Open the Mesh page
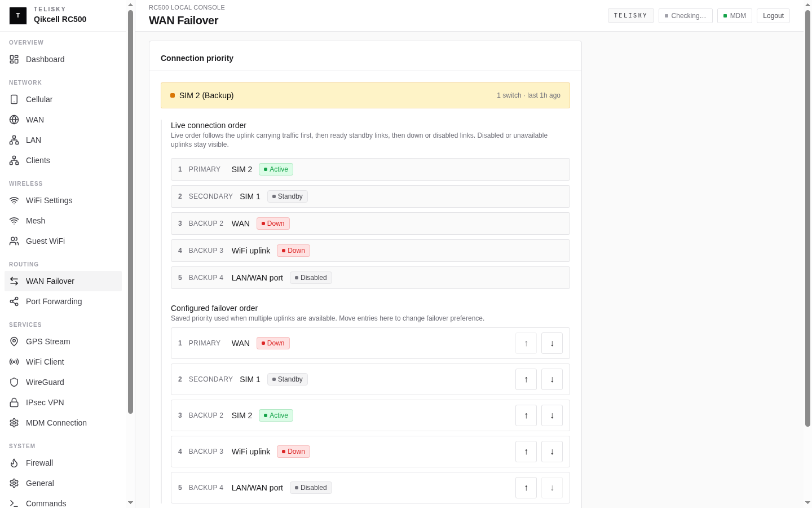The height and width of the screenshot is (508, 812). [63, 221]
